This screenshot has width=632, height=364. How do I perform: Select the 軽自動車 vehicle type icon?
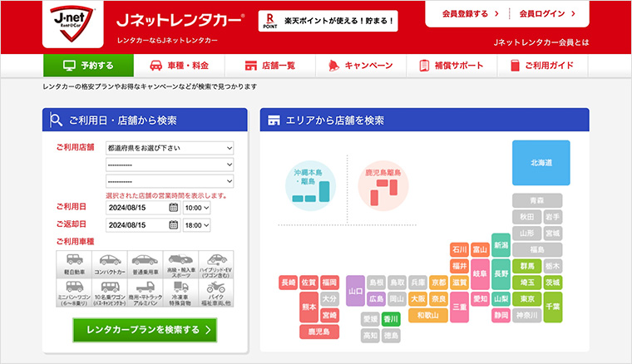tap(74, 264)
